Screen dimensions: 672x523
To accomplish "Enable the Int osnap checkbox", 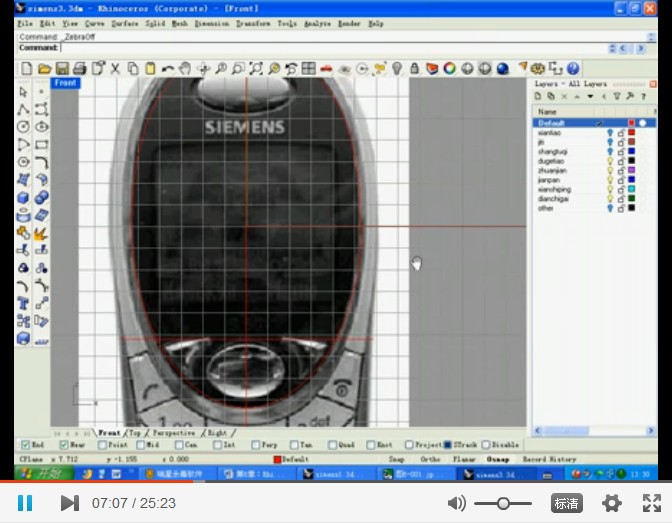I will [x=217, y=445].
